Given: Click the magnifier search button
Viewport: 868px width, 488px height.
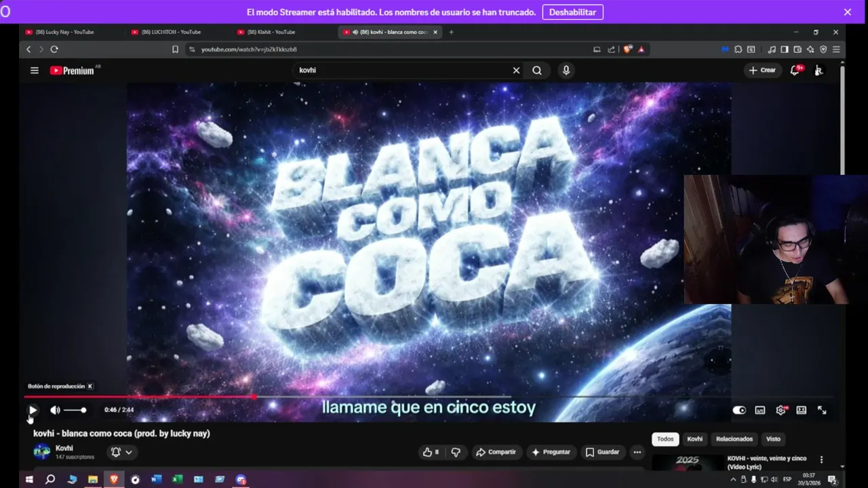Looking at the screenshot, I should pos(537,70).
